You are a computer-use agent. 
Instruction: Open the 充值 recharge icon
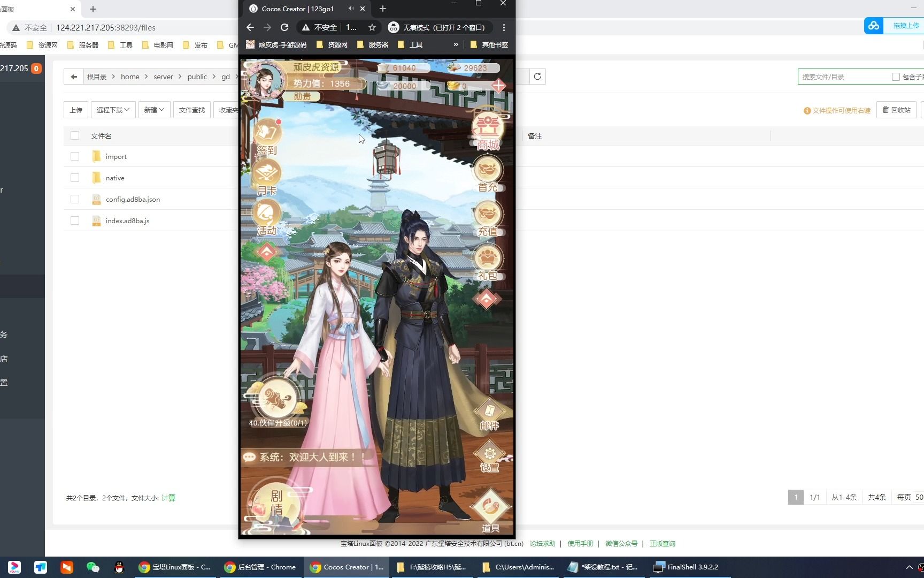pyautogui.click(x=488, y=218)
